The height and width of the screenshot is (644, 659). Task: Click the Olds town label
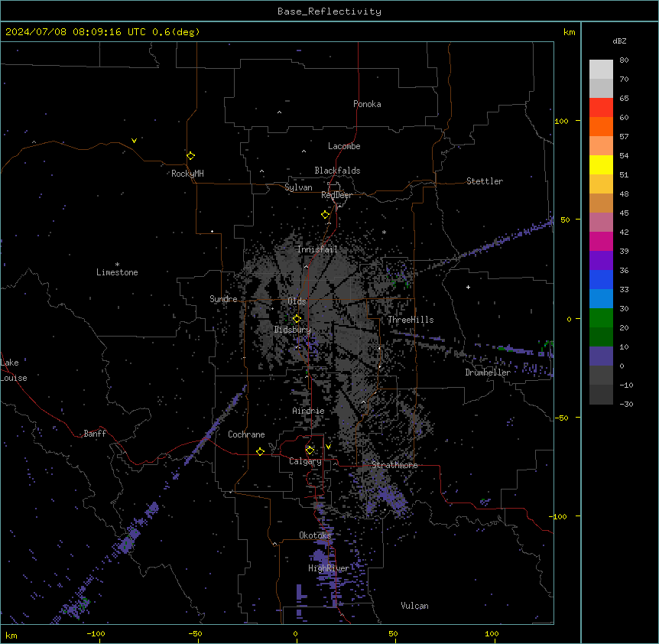297,301
